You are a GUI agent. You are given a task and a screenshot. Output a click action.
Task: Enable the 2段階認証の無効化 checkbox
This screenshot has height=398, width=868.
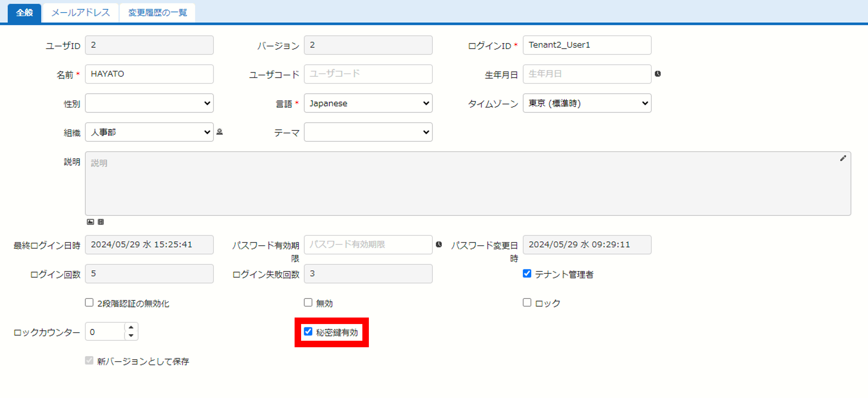(x=89, y=302)
